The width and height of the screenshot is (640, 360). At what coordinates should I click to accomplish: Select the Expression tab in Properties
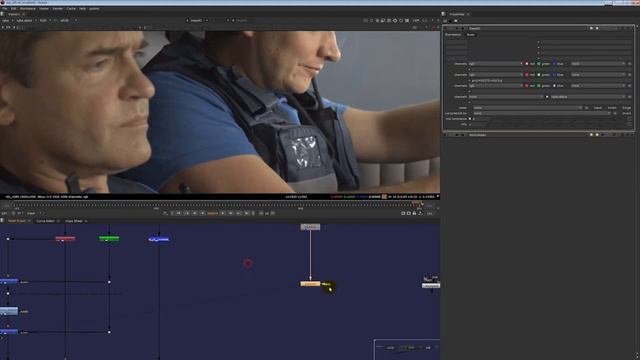[453, 35]
